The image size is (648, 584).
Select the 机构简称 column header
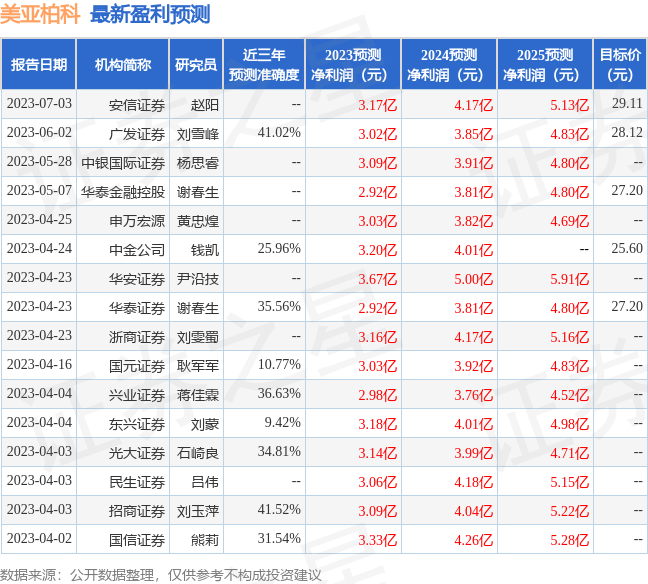point(123,64)
